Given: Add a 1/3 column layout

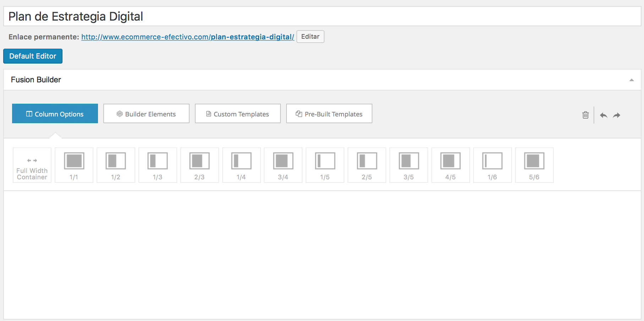Looking at the screenshot, I should tap(158, 165).
